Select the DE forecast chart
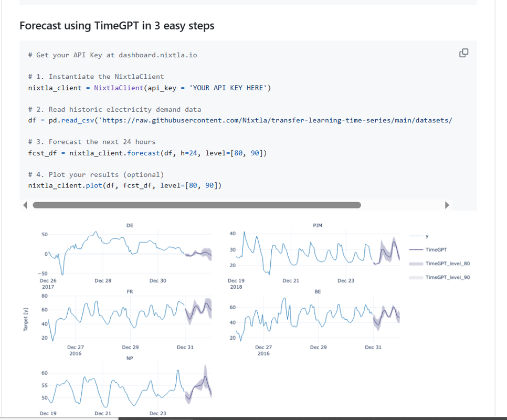Image resolution: width=507 pixels, height=420 pixels. [130, 252]
